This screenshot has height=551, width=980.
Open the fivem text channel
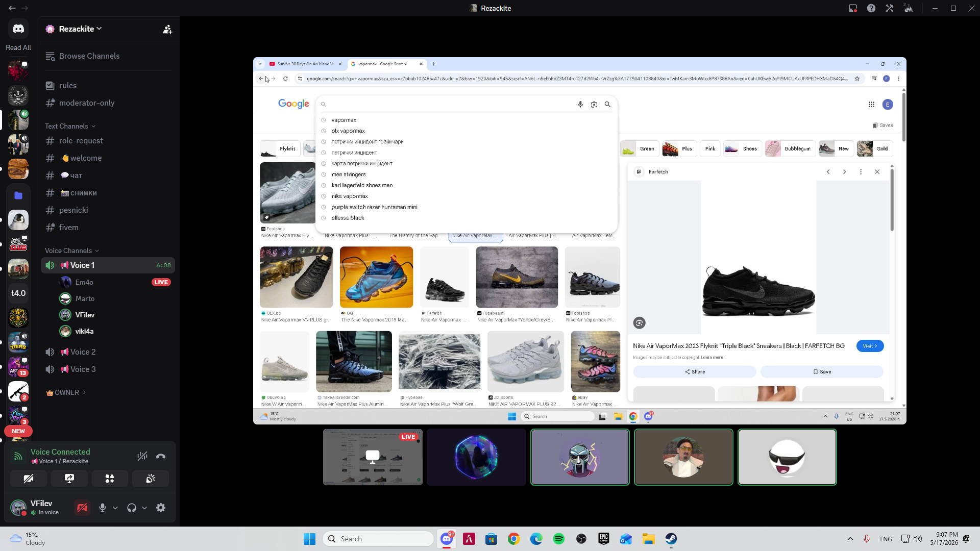pyautogui.click(x=108, y=228)
